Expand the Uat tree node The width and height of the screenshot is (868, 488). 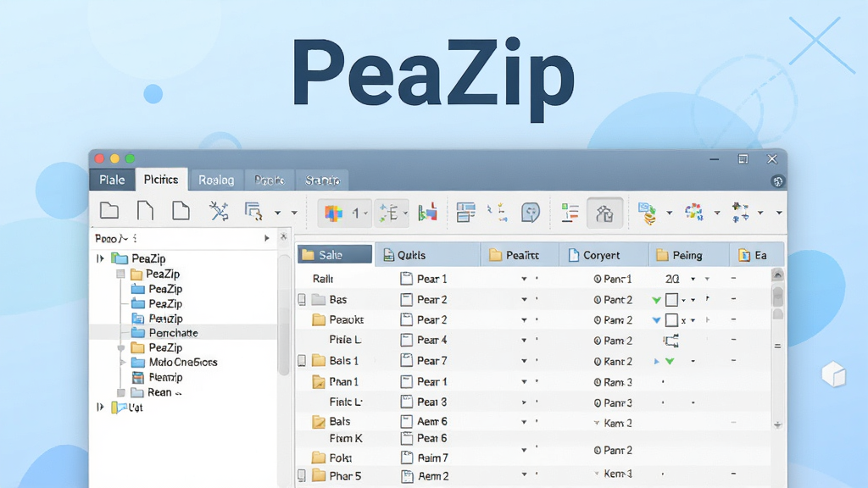click(x=100, y=408)
